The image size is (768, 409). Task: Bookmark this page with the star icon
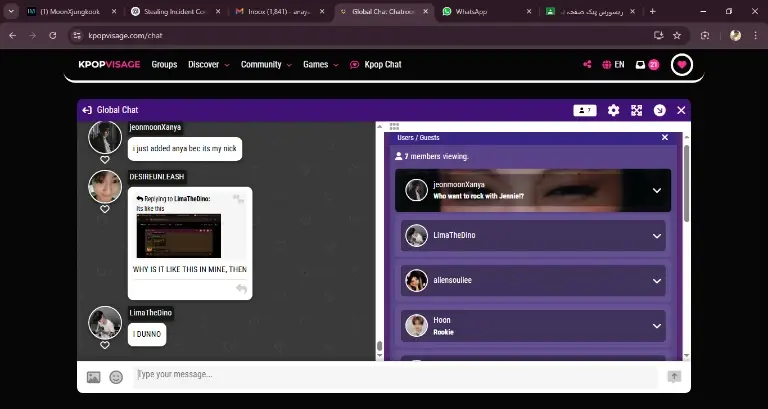pos(677,35)
